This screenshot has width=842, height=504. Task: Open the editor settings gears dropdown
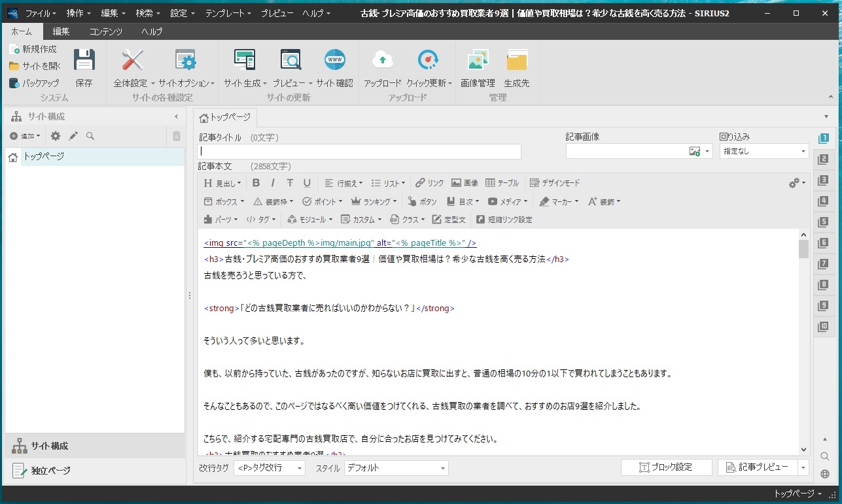(797, 183)
